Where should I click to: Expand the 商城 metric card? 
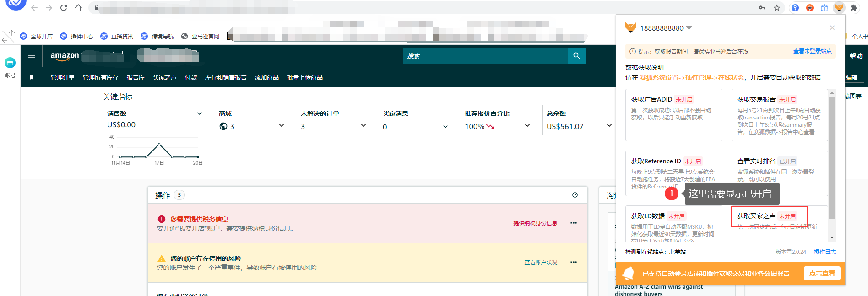coord(282,126)
